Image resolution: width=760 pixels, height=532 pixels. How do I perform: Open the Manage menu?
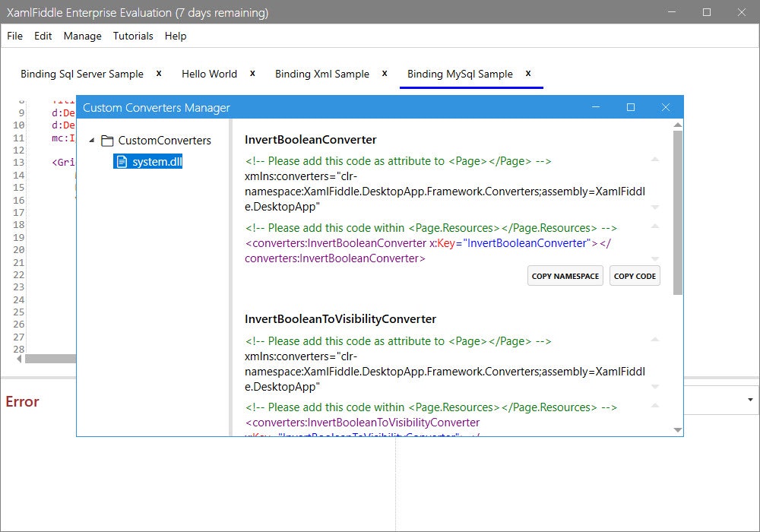[82, 36]
